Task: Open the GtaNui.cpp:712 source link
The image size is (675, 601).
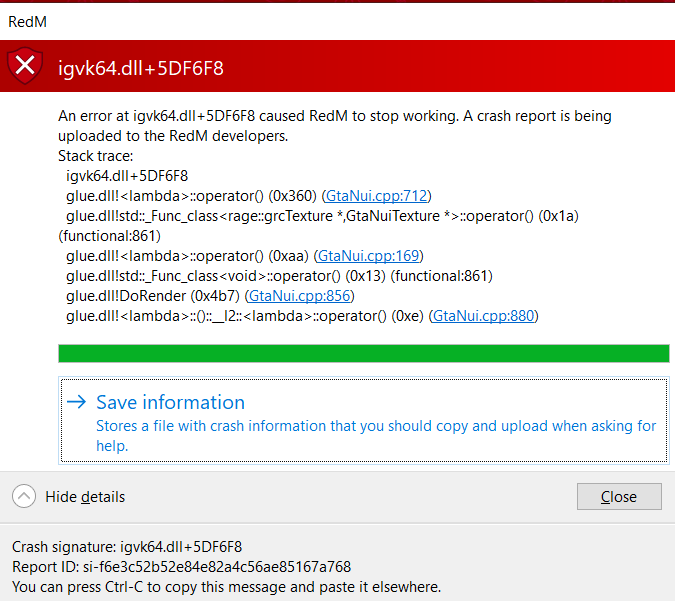Action: tap(377, 196)
